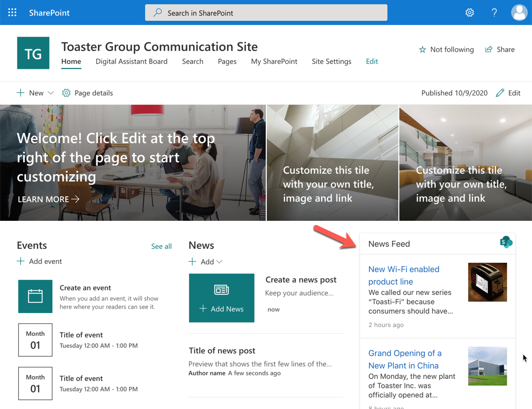The image size is (532, 409).
Task: Click the middle Customize this tile hero
Action: (x=332, y=163)
